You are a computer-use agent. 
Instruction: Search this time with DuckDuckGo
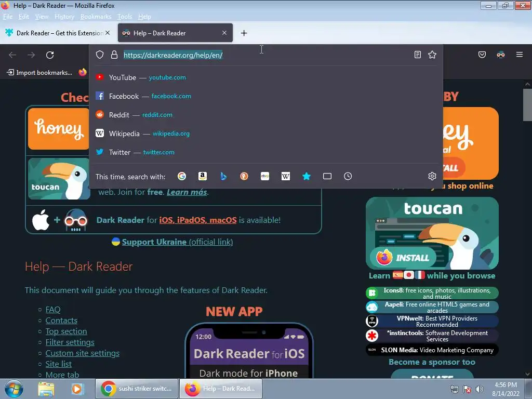244,176
